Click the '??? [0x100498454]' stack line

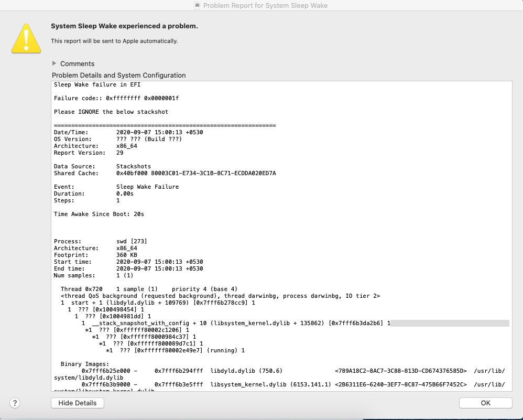[106, 309]
